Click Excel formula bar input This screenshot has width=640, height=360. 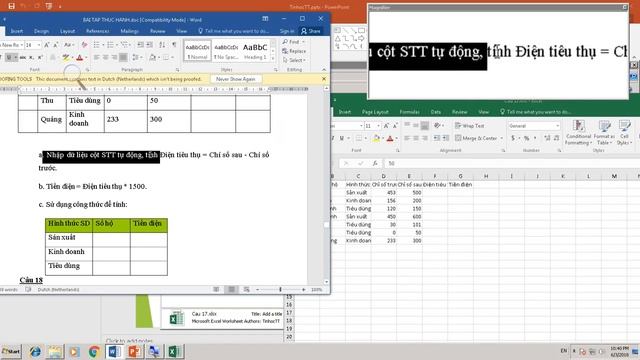tap(512, 163)
